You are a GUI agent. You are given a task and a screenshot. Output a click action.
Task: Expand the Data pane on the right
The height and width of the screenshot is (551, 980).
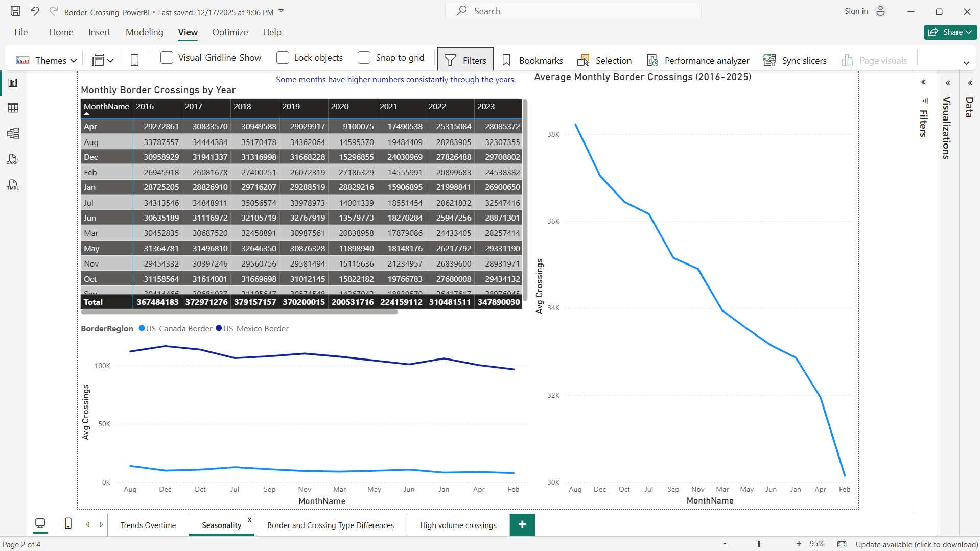pyautogui.click(x=970, y=82)
